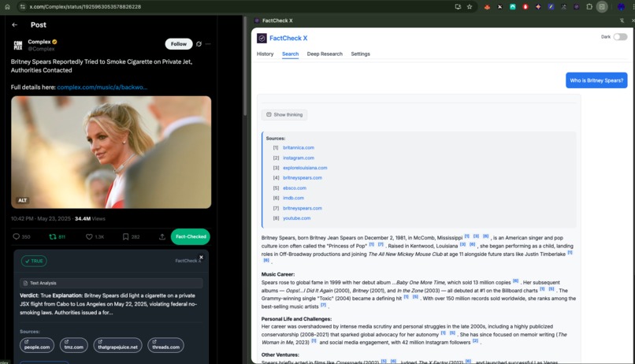The image size is (635, 364).
Task: Like the post with the heart icon
Action: pyautogui.click(x=89, y=236)
